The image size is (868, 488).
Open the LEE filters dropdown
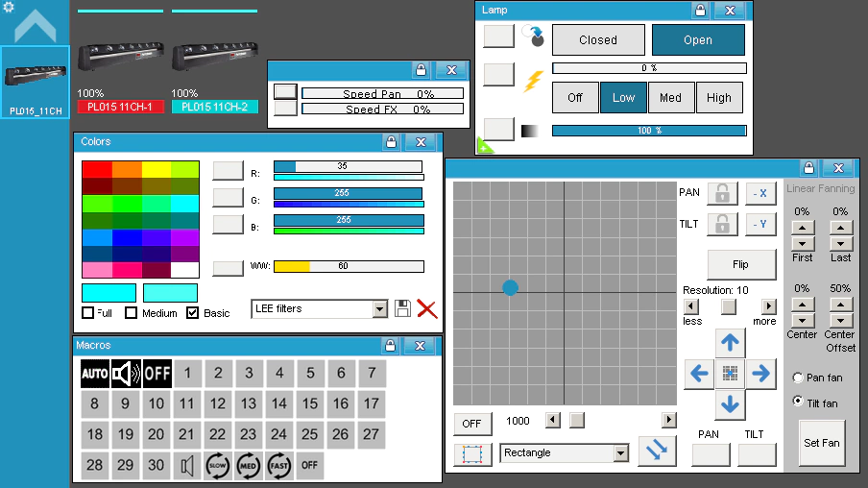(379, 308)
